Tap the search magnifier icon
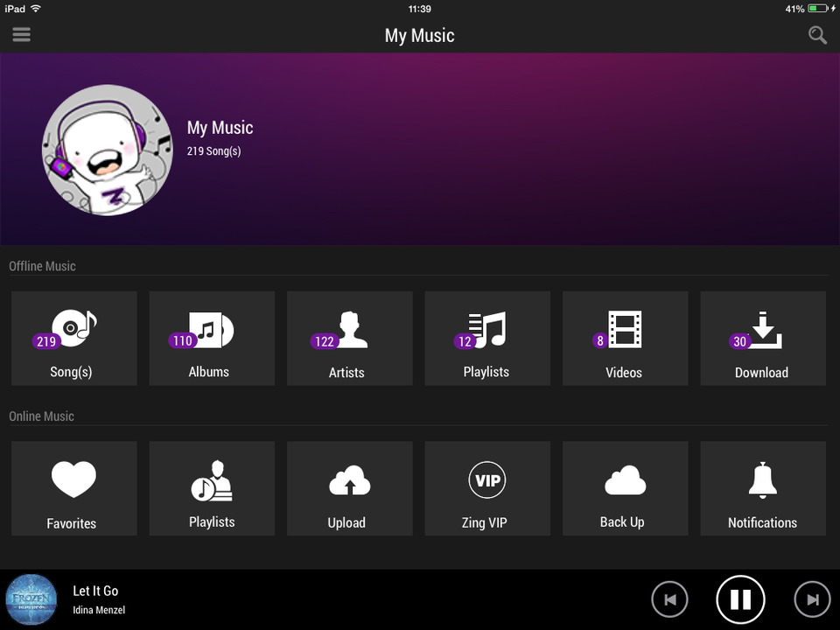The width and height of the screenshot is (840, 630). (817, 35)
